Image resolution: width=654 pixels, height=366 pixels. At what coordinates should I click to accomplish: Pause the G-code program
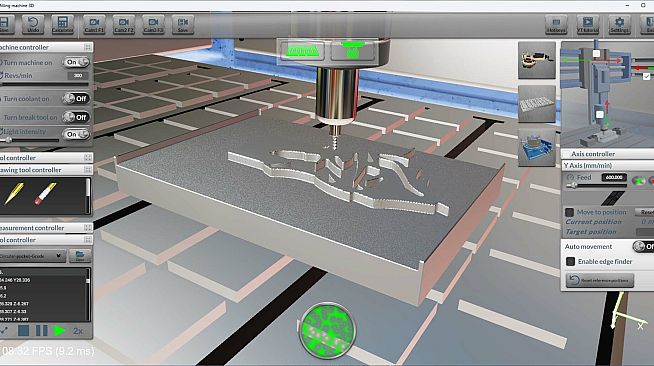click(41, 331)
